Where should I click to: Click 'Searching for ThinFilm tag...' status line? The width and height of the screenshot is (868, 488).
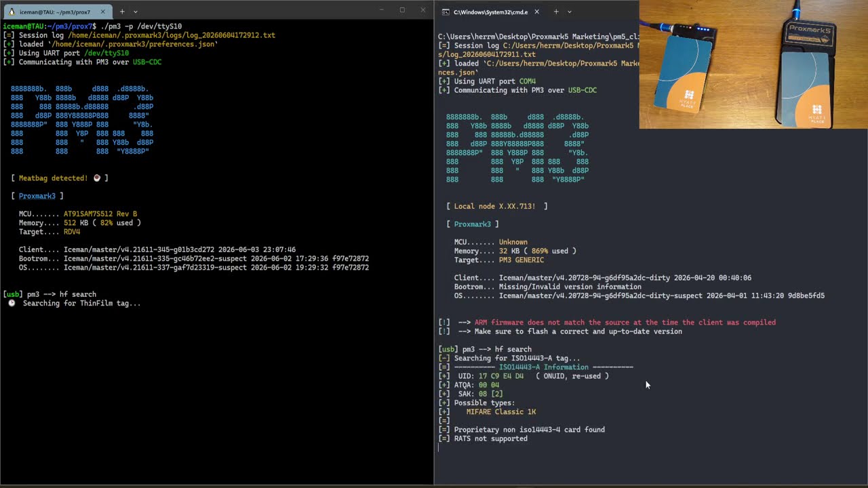click(x=81, y=303)
